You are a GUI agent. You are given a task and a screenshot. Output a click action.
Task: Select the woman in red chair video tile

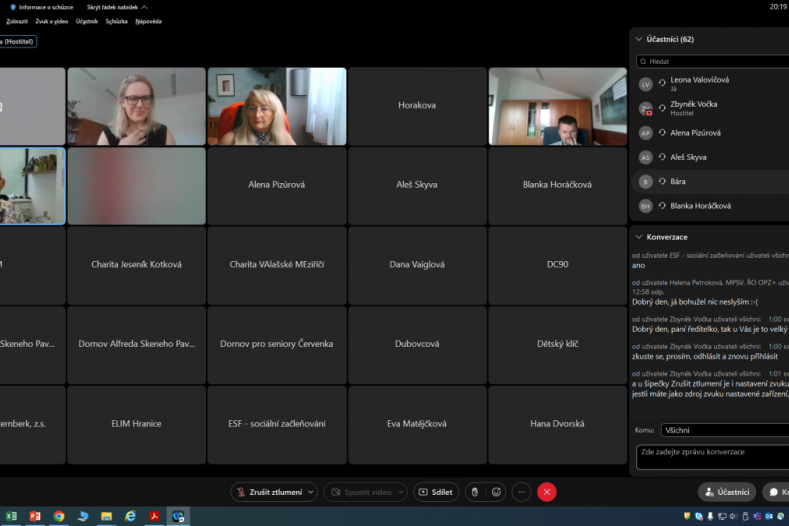click(277, 106)
